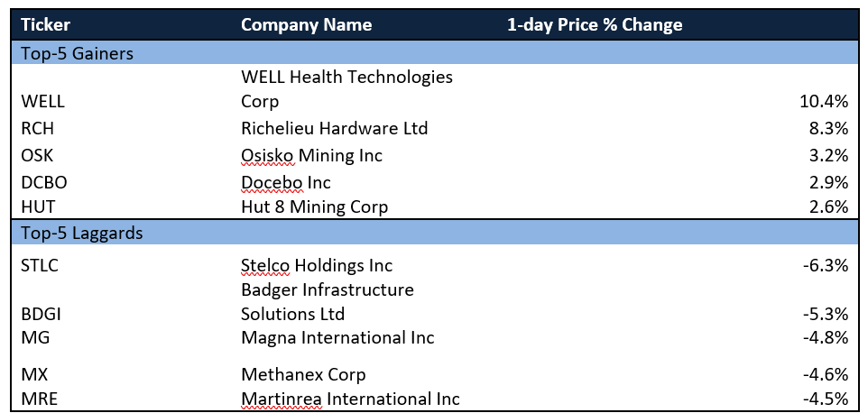Viewport: 868px width, 413px height.
Task: Click the WELL ticker cell
Action: coord(42,101)
